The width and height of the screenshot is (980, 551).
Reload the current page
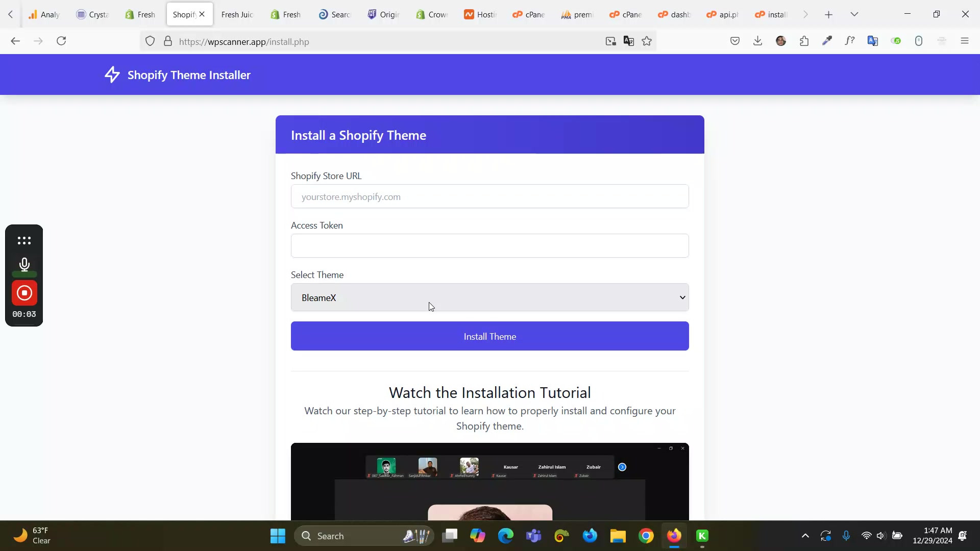[61, 41]
